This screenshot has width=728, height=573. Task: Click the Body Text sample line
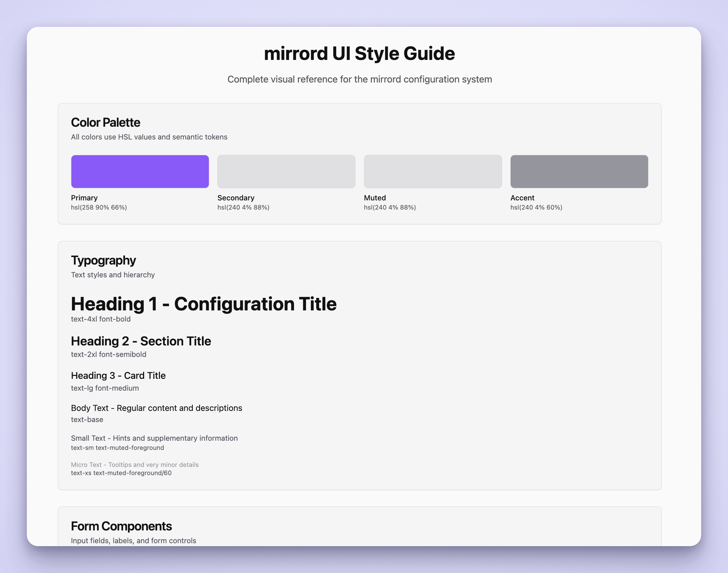tap(156, 408)
